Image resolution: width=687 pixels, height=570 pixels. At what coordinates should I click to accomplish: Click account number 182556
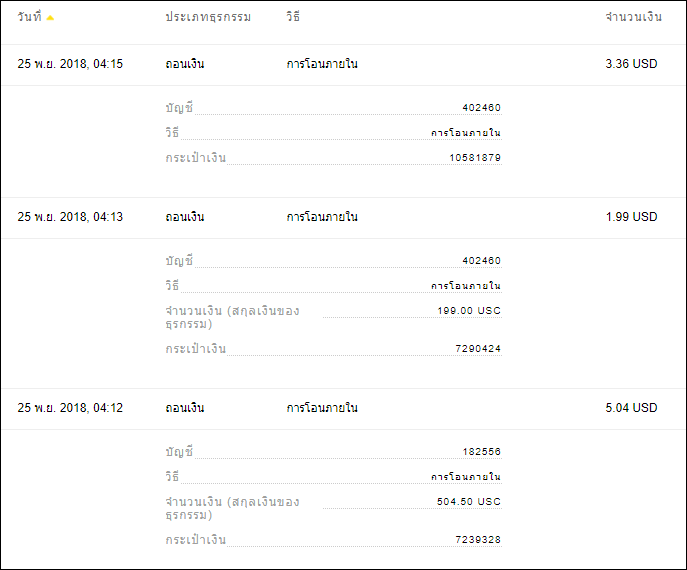tap(482, 452)
